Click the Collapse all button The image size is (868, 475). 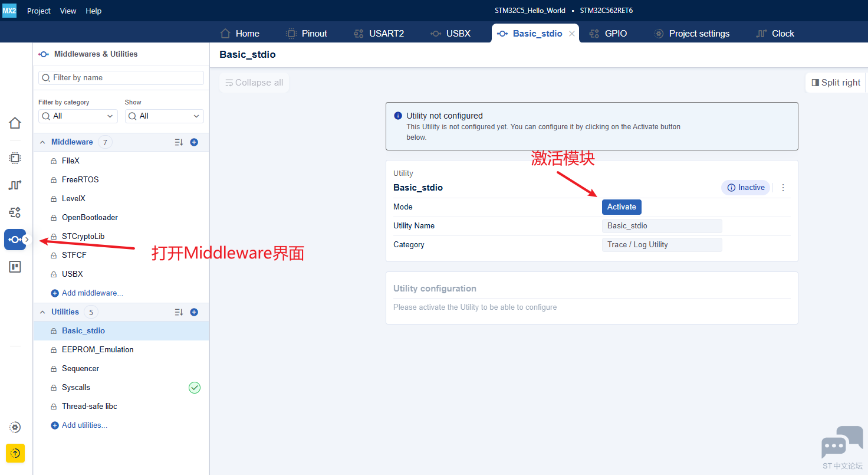coord(254,83)
